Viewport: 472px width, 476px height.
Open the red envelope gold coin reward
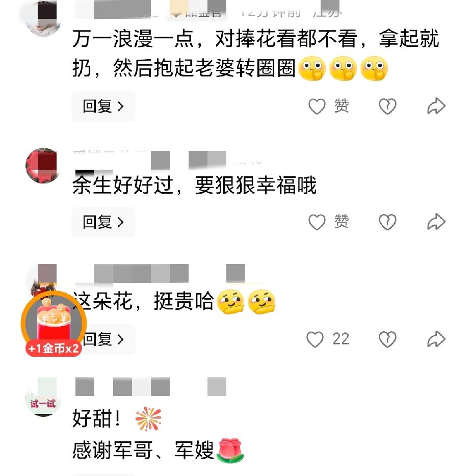54,322
